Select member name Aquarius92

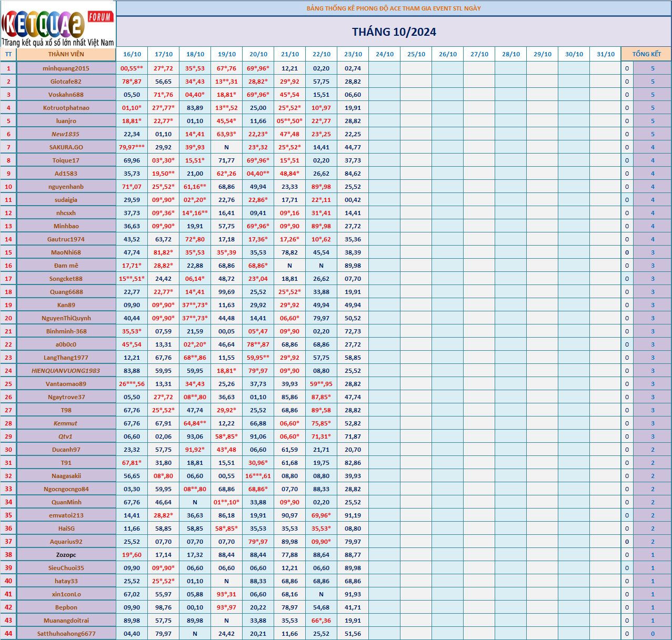(66, 542)
